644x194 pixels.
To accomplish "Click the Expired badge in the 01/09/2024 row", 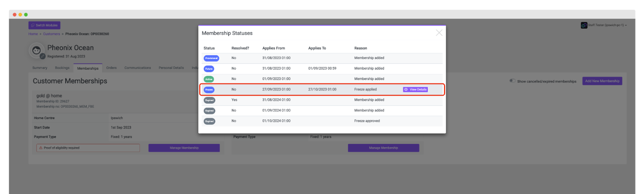I will 209,111.
